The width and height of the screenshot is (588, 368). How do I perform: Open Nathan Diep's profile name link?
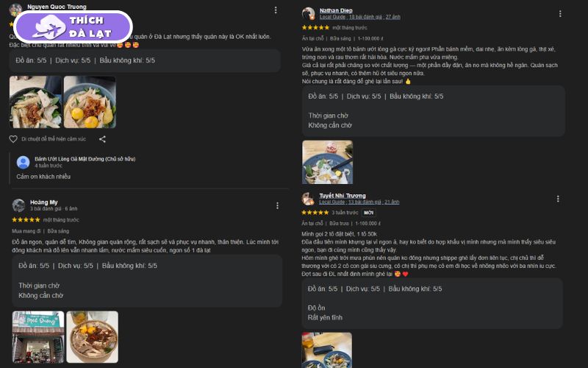(x=336, y=10)
